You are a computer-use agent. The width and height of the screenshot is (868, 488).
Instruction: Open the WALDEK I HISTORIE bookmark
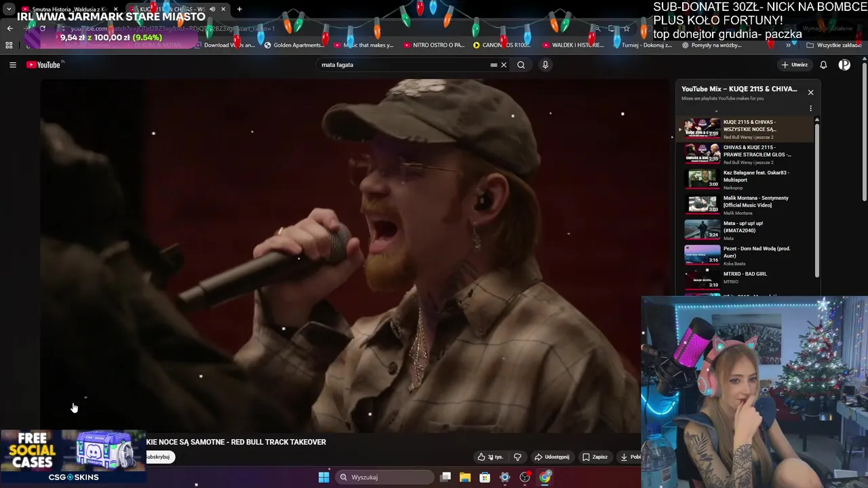[x=574, y=45]
